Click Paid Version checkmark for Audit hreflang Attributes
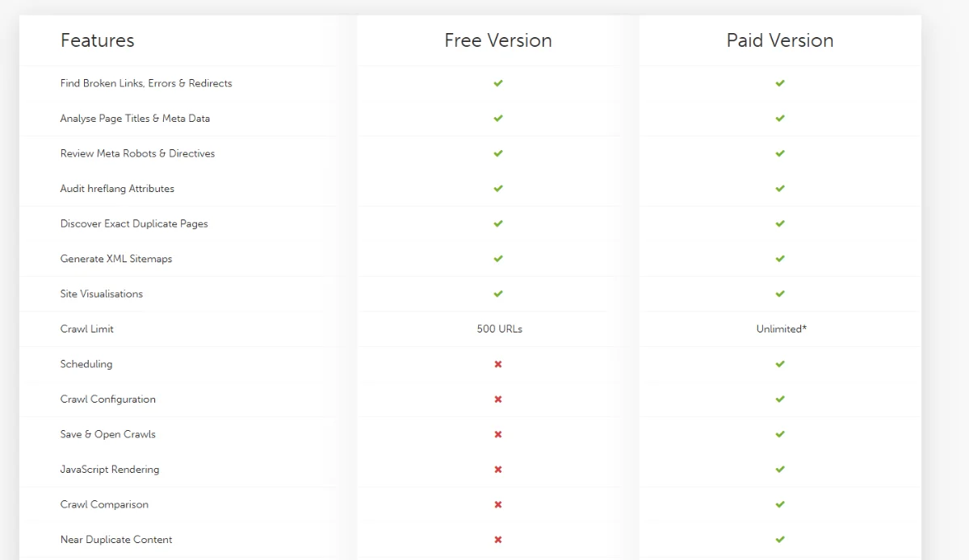Viewport: 969px width, 560px height. (780, 189)
